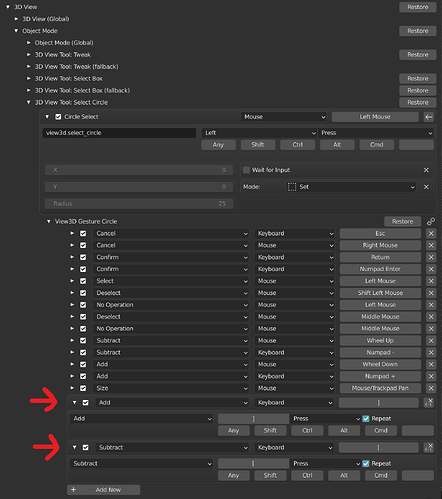Open the Mode Set dropdown

pos(352,187)
